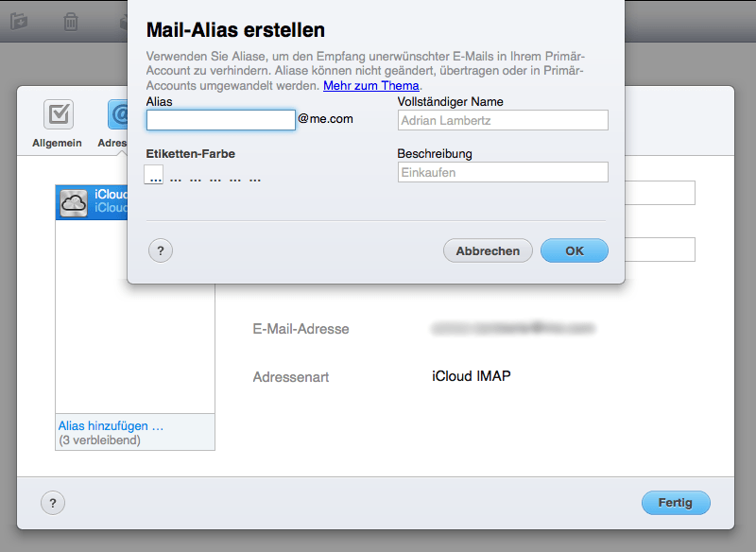756x552 pixels.
Task: Click the help button in the alias dialog
Action: tap(161, 250)
